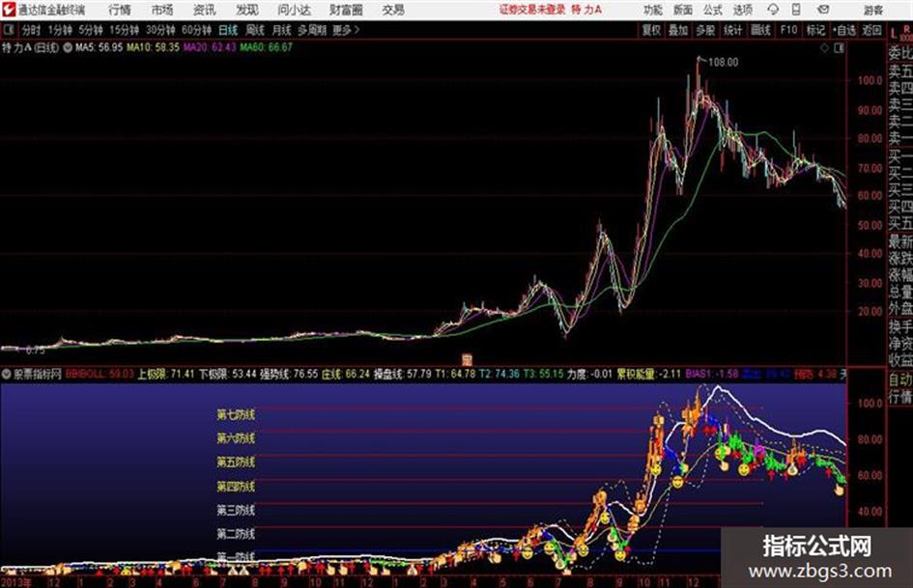Select the 月线 monthly period tab
The width and height of the screenshot is (913, 588).
282,30
